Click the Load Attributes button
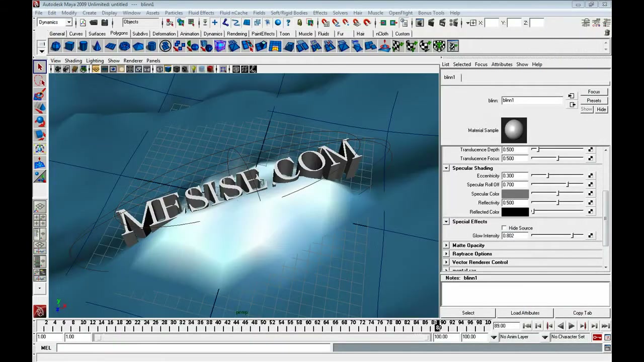 (525, 313)
